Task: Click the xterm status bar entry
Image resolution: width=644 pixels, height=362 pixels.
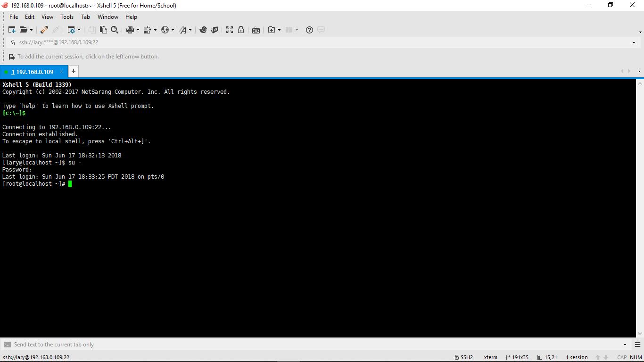Action: [x=490, y=357]
